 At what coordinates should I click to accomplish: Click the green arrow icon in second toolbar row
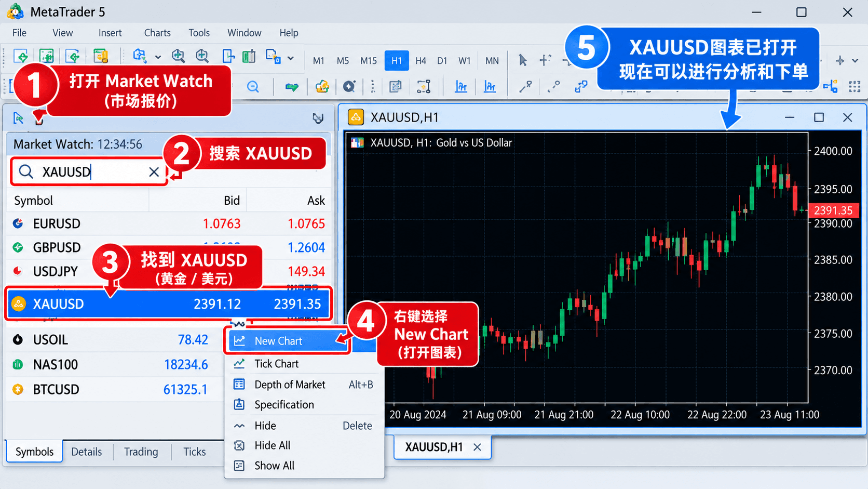coord(292,86)
